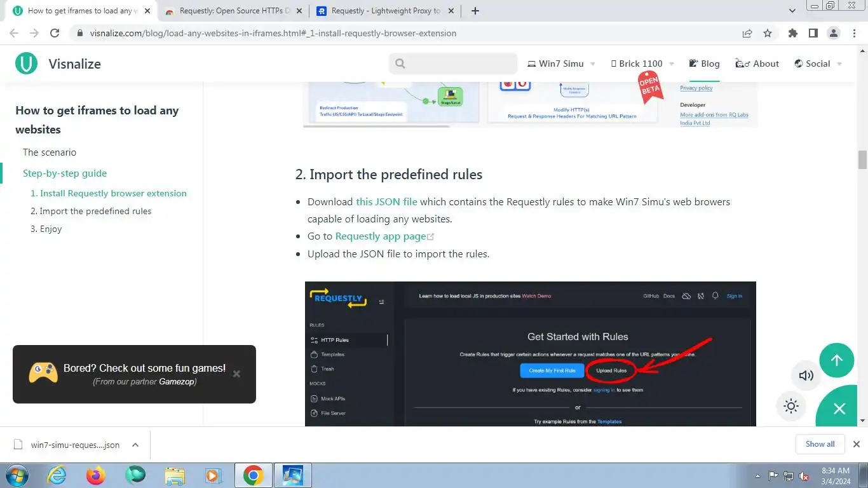Open the Extensions puzzle icon

point(792,33)
